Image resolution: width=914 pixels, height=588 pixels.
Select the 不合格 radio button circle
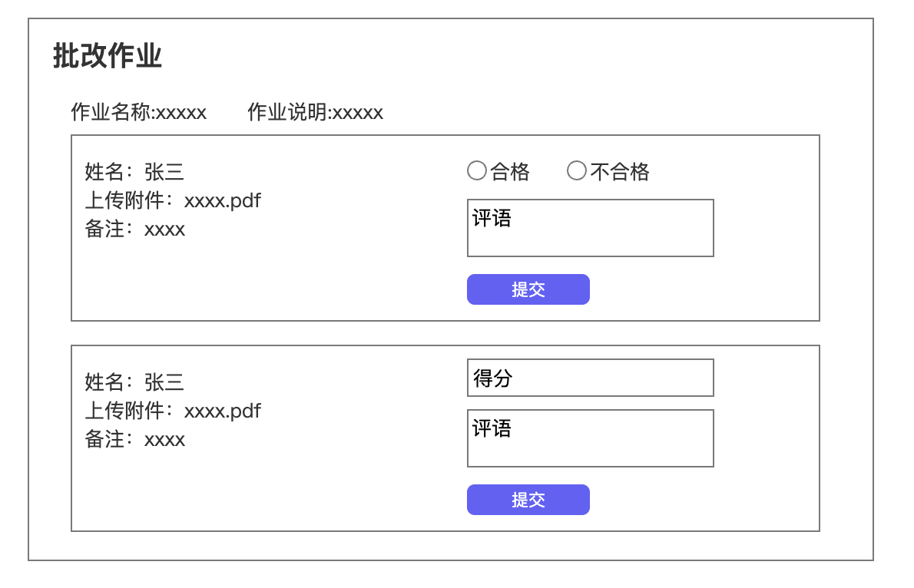tap(576, 171)
